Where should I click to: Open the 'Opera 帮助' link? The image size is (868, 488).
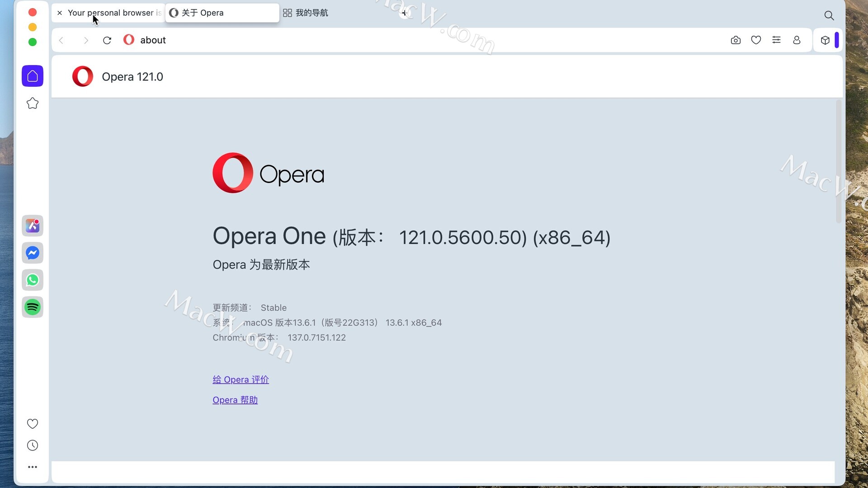(x=235, y=400)
